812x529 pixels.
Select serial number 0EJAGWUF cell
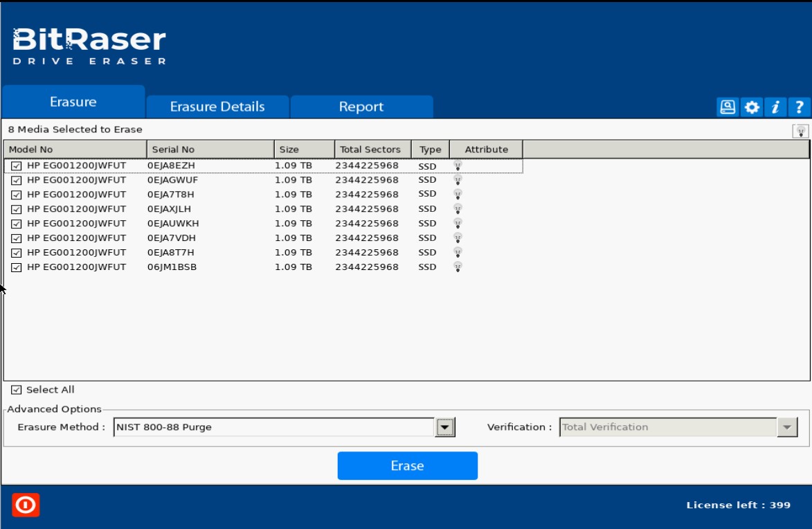(173, 180)
